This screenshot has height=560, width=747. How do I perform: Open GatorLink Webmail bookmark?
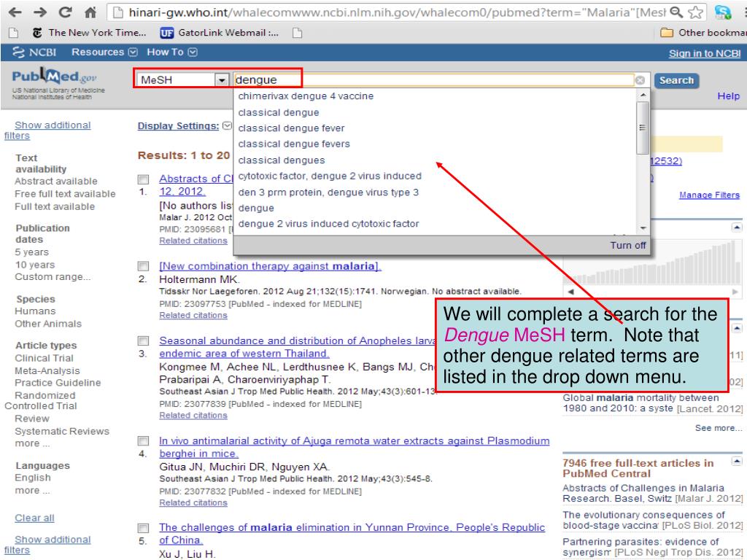click(x=220, y=32)
